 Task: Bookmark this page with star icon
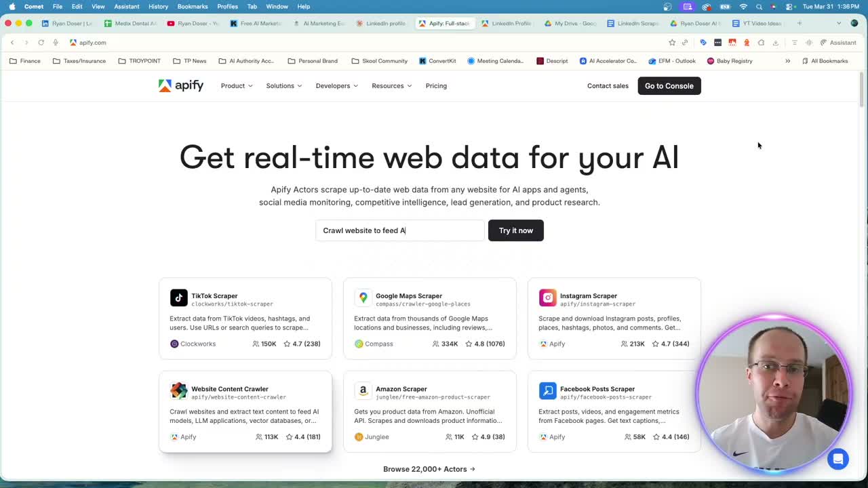tap(672, 43)
